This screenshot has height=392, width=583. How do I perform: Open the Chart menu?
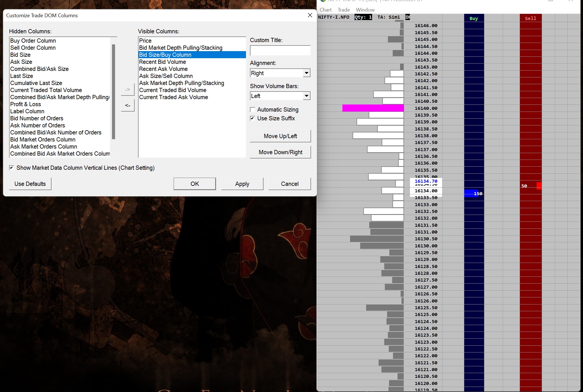[325, 10]
